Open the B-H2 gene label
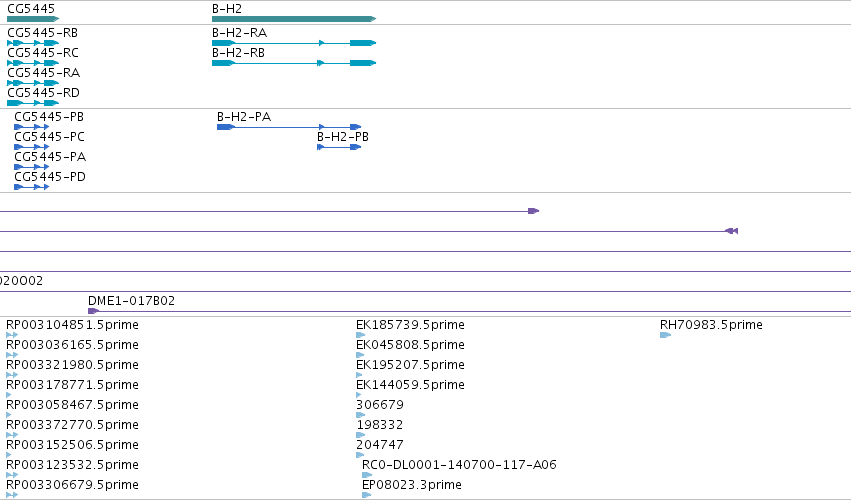The width and height of the screenshot is (851, 500). coord(227,9)
